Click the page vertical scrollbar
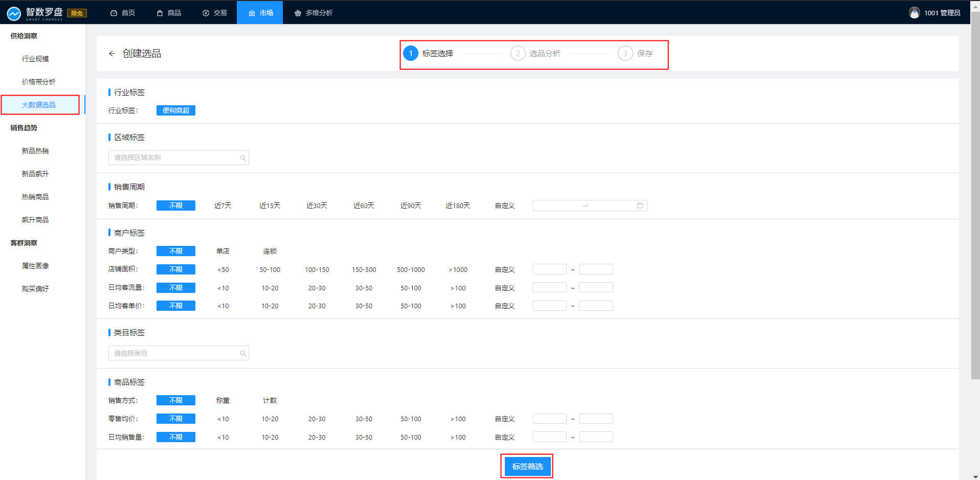 click(975, 204)
